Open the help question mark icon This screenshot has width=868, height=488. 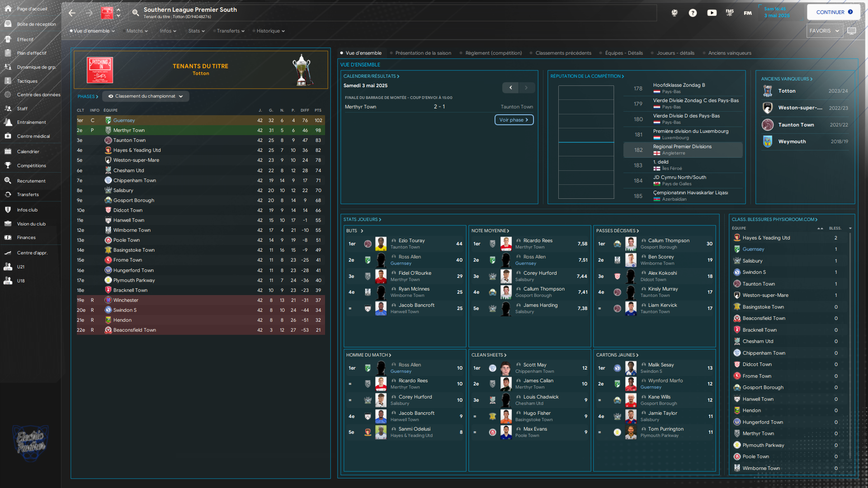coord(693,13)
